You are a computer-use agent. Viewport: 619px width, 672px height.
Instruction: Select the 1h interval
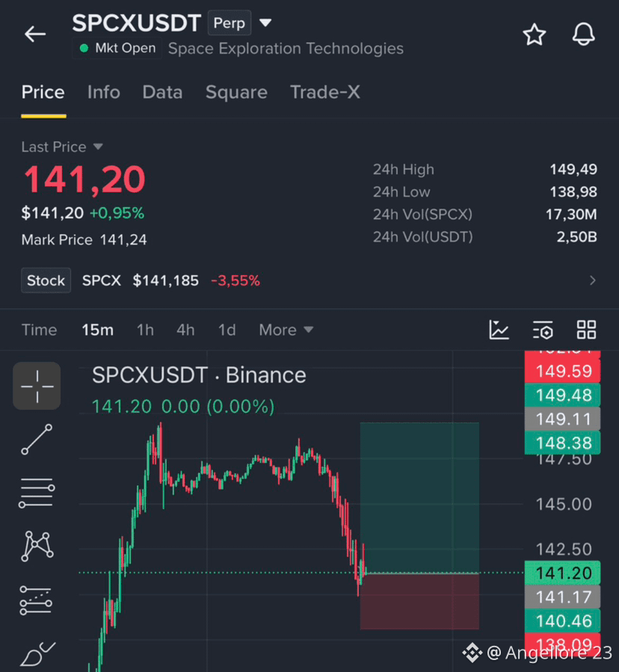[145, 330]
